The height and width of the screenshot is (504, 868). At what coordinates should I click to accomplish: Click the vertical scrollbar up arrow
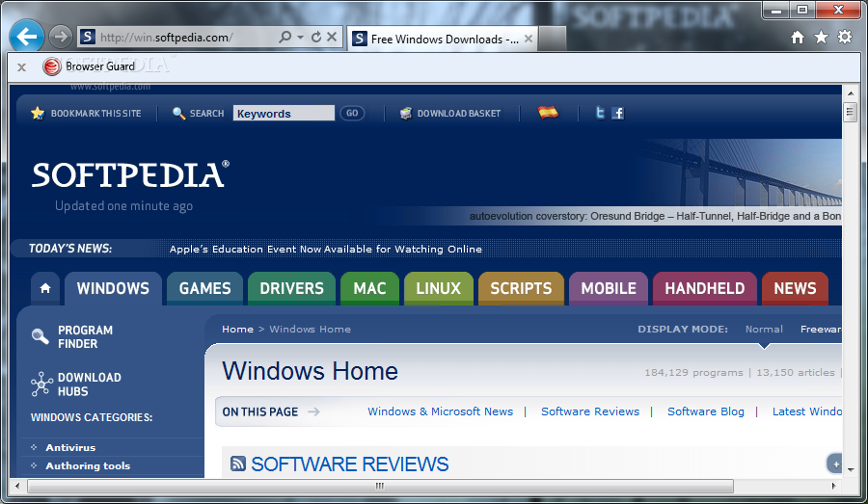click(851, 93)
